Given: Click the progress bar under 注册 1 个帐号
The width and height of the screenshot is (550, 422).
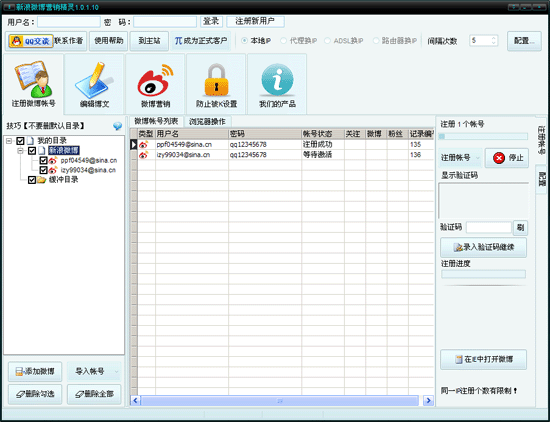Looking at the screenshot, I should [x=483, y=136].
